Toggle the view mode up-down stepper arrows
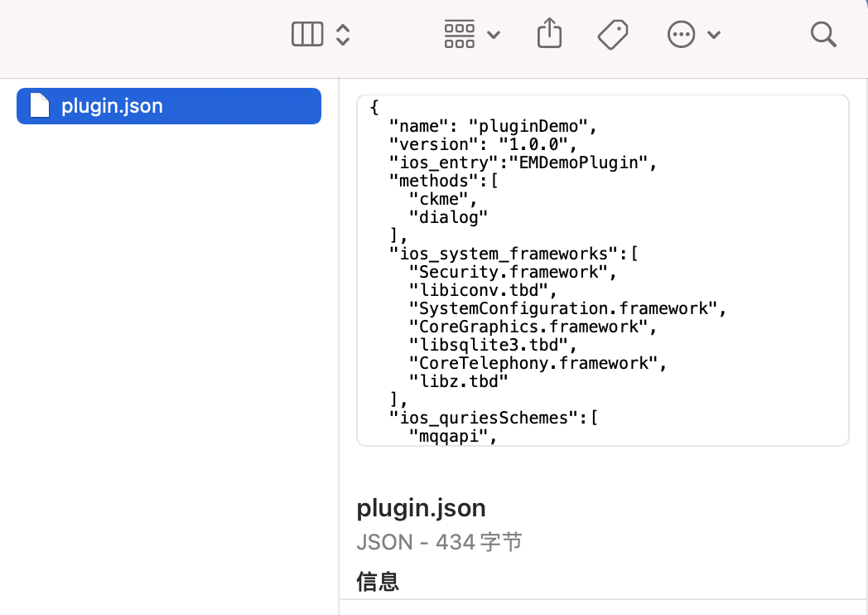Image resolution: width=868 pixels, height=615 pixels. tap(343, 34)
